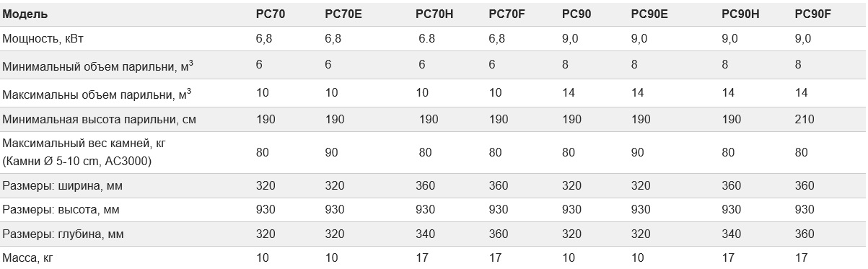Screen dimensions: 868x269
Task: Click the Минимальная высота парильни row label
Action: pos(100,120)
